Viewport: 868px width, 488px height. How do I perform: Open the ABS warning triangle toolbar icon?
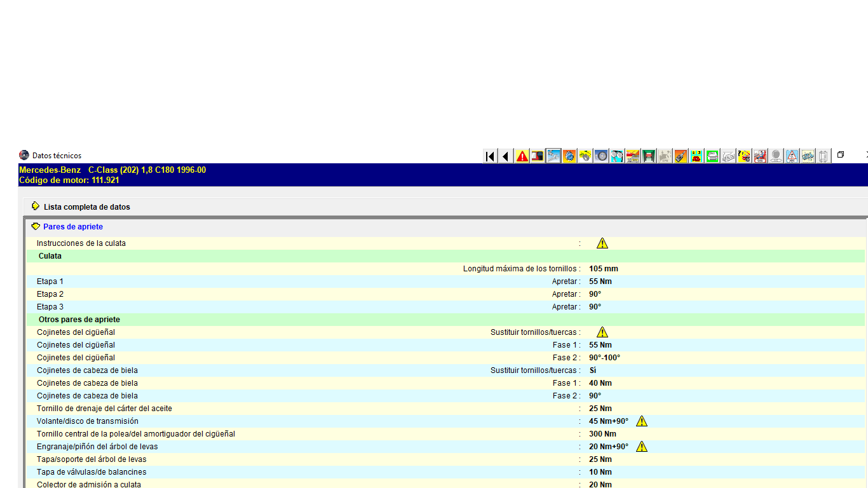pyautogui.click(x=792, y=156)
